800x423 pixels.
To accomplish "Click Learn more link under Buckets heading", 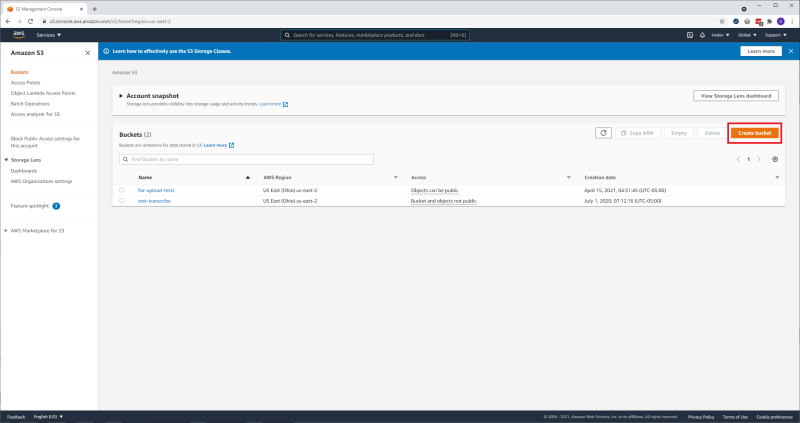I will pyautogui.click(x=215, y=145).
